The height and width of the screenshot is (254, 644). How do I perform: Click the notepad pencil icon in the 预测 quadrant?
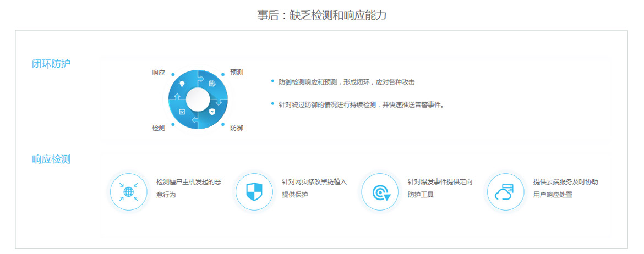point(212,84)
